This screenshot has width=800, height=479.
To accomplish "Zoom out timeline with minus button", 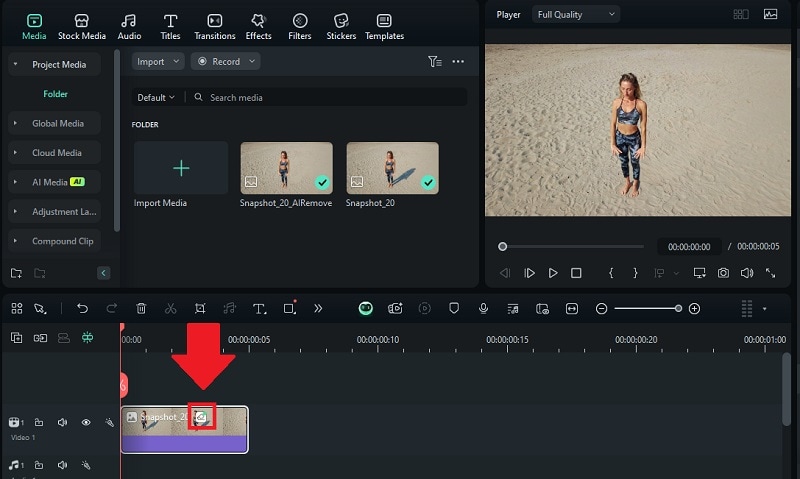I will click(602, 308).
